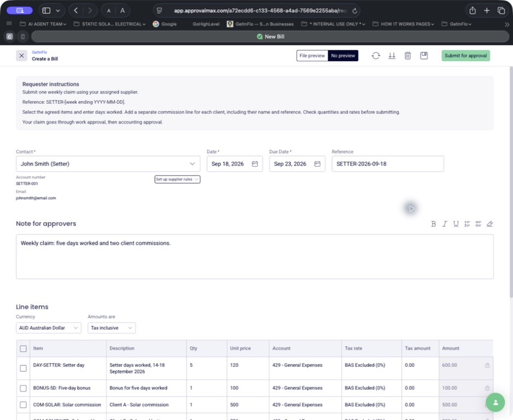Toggle underline formatting in note
This screenshot has width=513, height=420.
[x=456, y=224]
